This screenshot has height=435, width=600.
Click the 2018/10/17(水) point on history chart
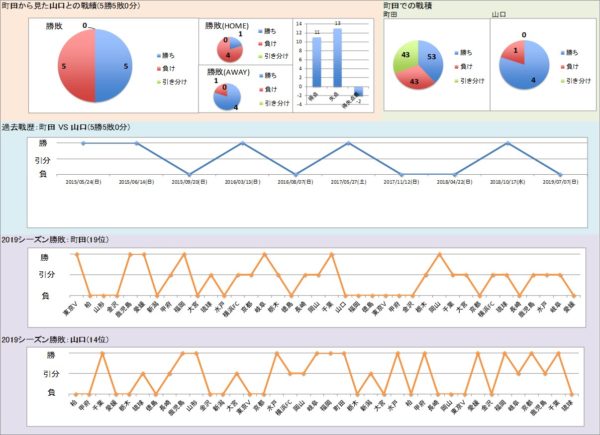pyautogui.click(x=508, y=143)
